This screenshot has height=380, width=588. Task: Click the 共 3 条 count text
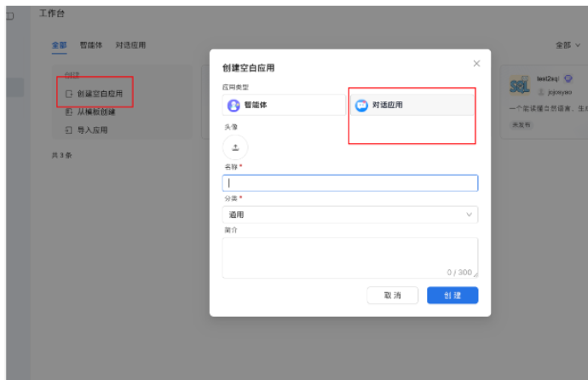61,155
